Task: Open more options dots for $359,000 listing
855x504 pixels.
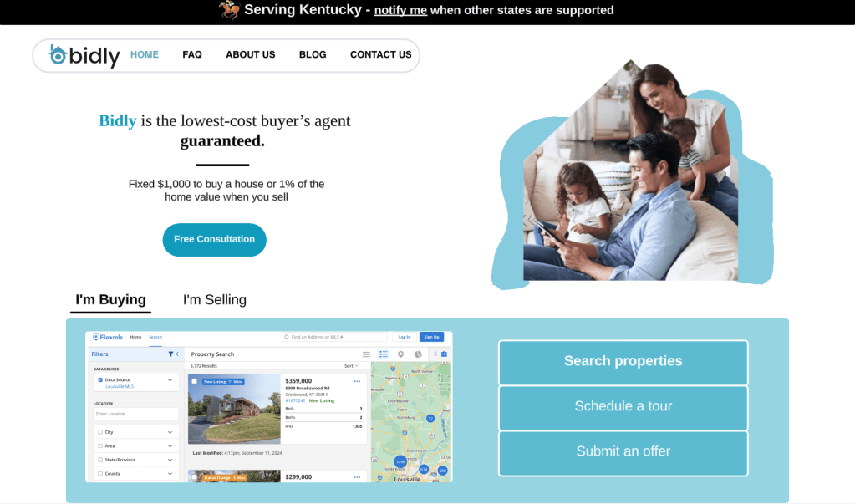Action: point(357,381)
